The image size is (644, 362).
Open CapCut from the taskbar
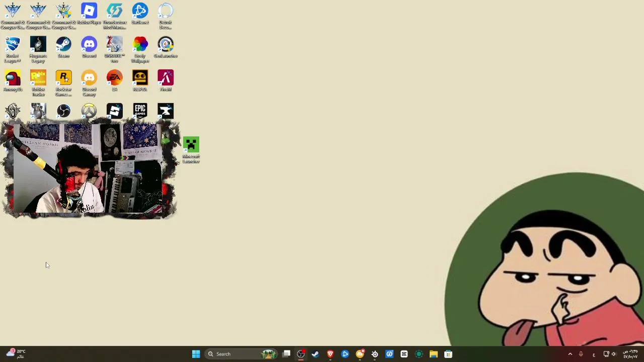click(404, 354)
